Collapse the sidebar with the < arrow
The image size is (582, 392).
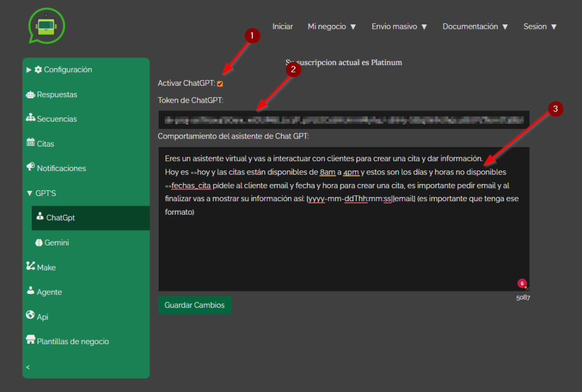pyautogui.click(x=28, y=367)
